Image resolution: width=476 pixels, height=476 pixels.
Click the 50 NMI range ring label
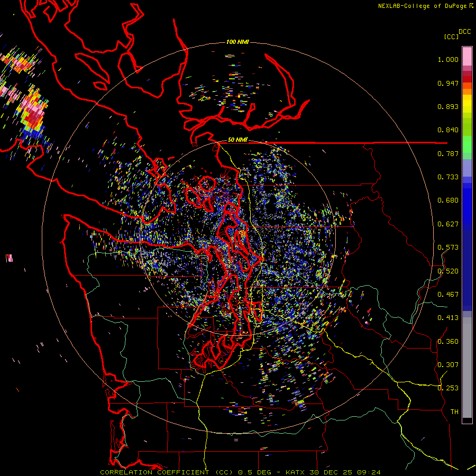[x=237, y=140]
